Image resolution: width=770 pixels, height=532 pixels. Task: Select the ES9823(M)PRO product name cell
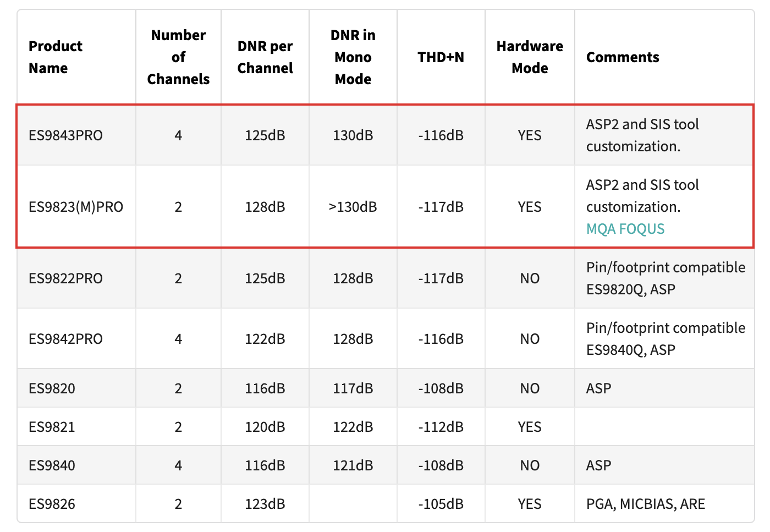pos(76,207)
